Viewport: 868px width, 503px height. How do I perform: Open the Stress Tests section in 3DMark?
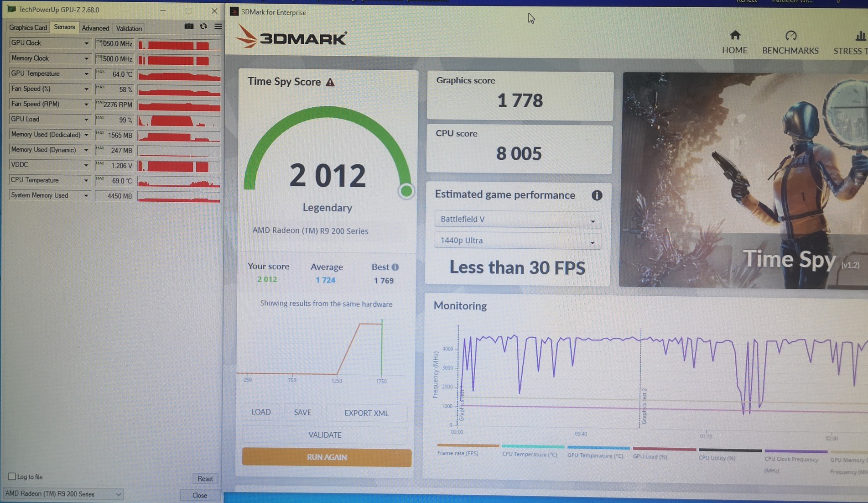pos(851,42)
